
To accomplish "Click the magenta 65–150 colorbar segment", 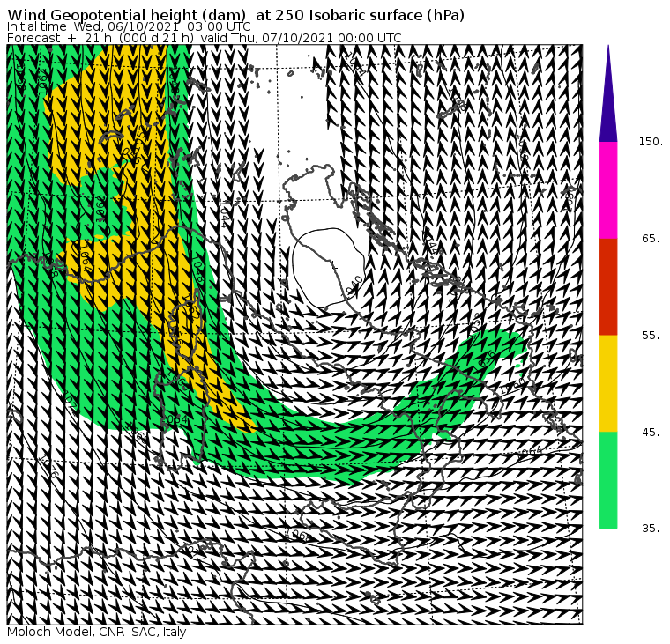I will (608, 190).
